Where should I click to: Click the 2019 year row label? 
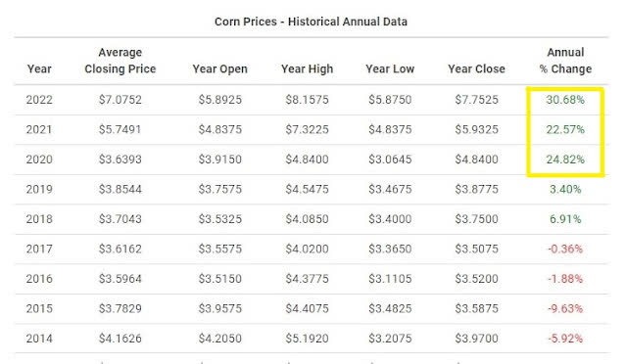click(x=39, y=189)
